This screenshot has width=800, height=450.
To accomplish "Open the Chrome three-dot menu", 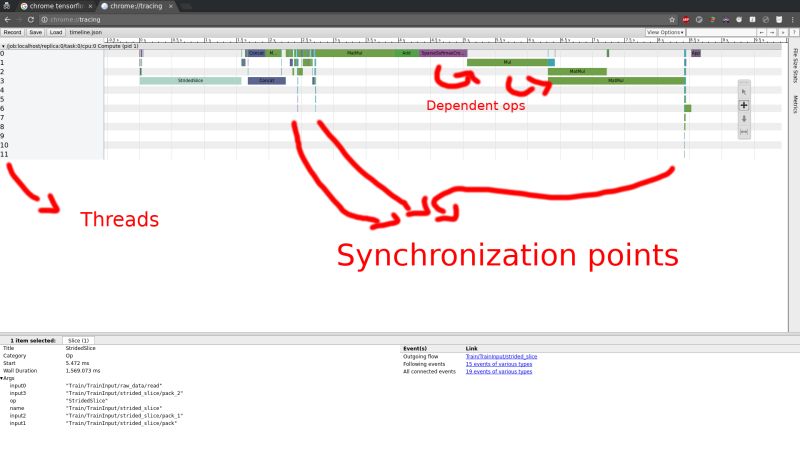I will 792,19.
